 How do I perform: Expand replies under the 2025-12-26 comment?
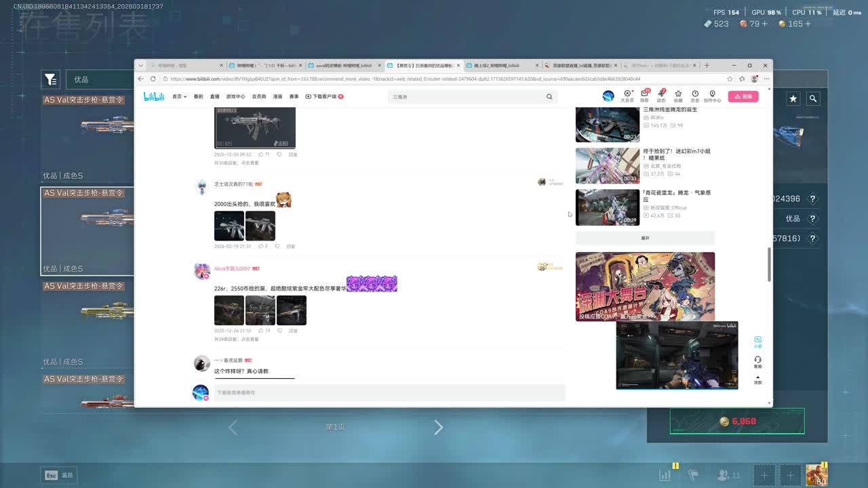pyautogui.click(x=237, y=339)
